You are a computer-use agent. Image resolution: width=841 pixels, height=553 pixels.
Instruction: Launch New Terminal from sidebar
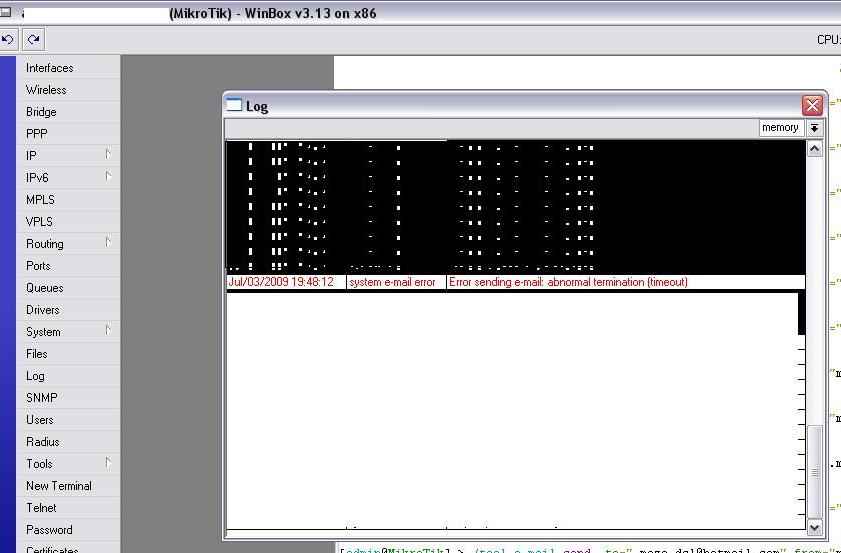68,485
